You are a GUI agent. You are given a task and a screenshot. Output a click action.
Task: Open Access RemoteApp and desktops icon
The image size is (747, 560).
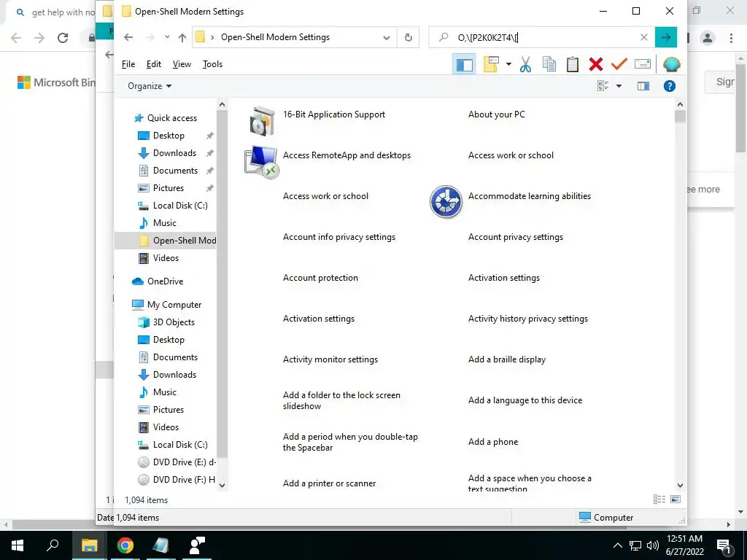(x=261, y=162)
